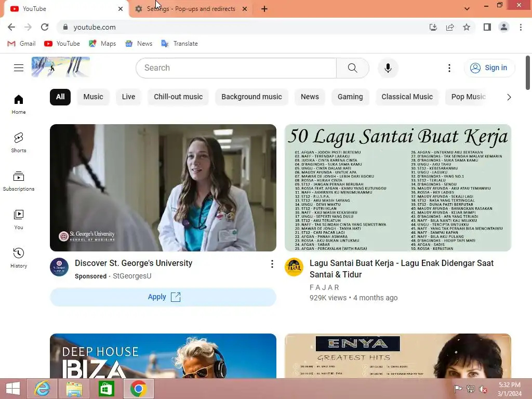Screen dimensions: 532x399
Task: Open new tab with plus button
Action: (264, 9)
